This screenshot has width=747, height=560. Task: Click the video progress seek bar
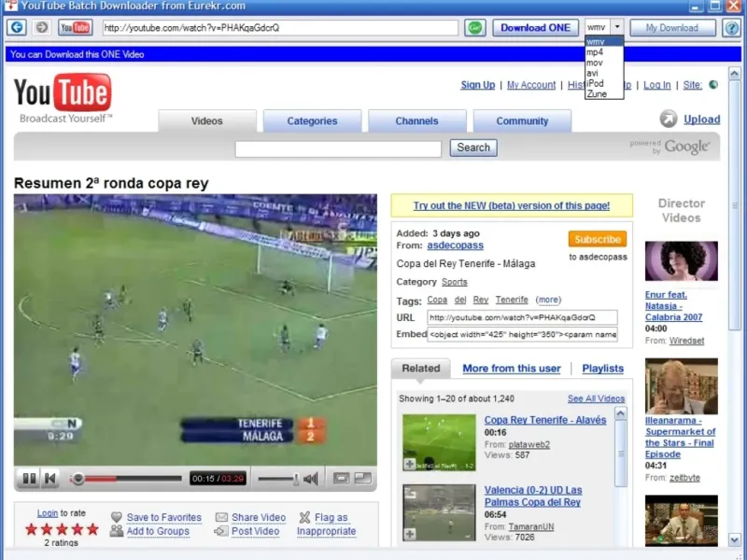[126, 479]
